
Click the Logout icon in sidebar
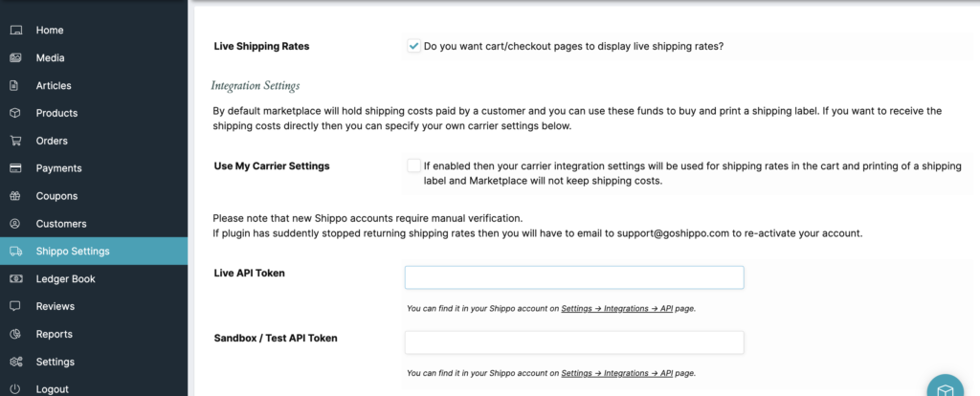(15, 389)
